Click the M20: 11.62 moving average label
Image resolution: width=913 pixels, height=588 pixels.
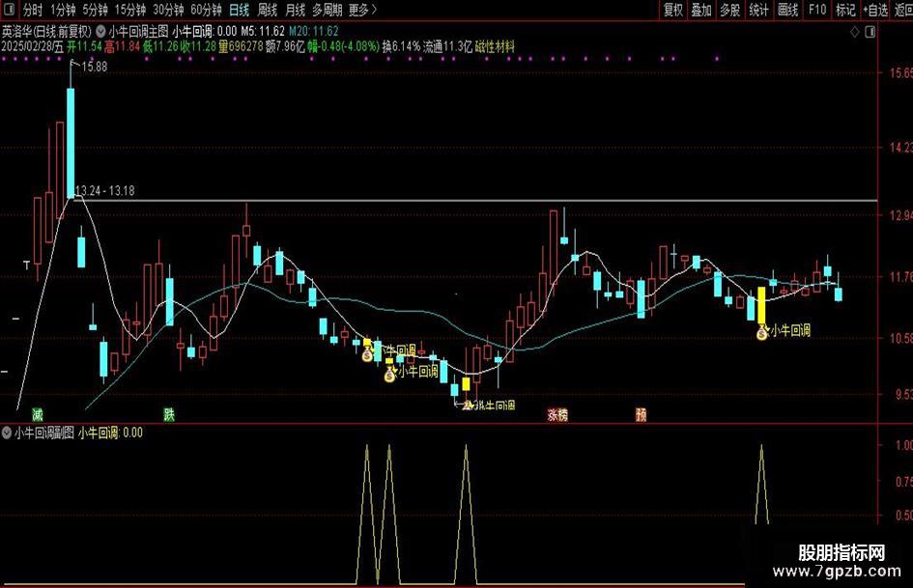click(314, 32)
